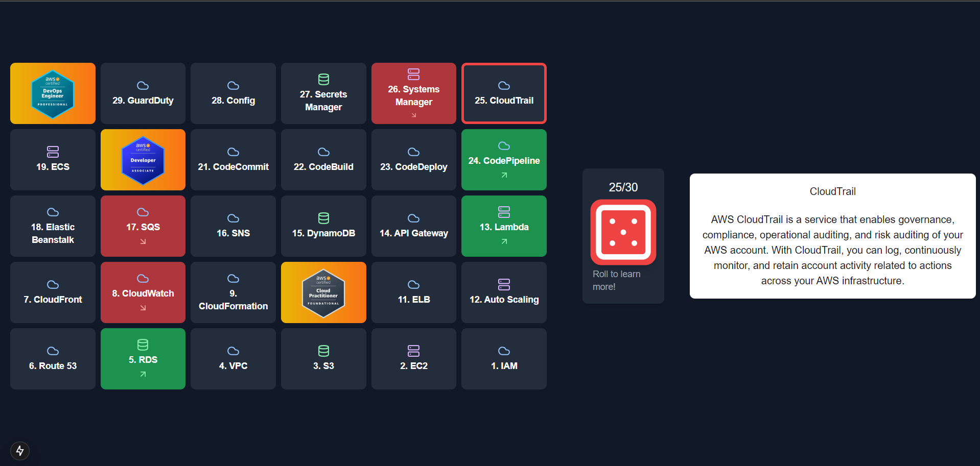Click the cloud icon above CodeCommit
Viewport: 980px width, 466px height.
coord(234,152)
